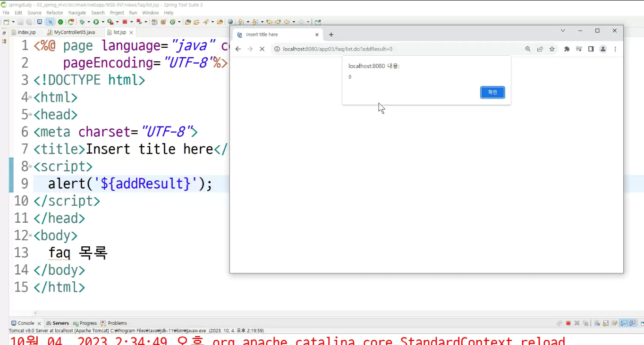Open terminal/console icon in toolbar
Viewport: 644px width, 345px height.
[x=40, y=22]
